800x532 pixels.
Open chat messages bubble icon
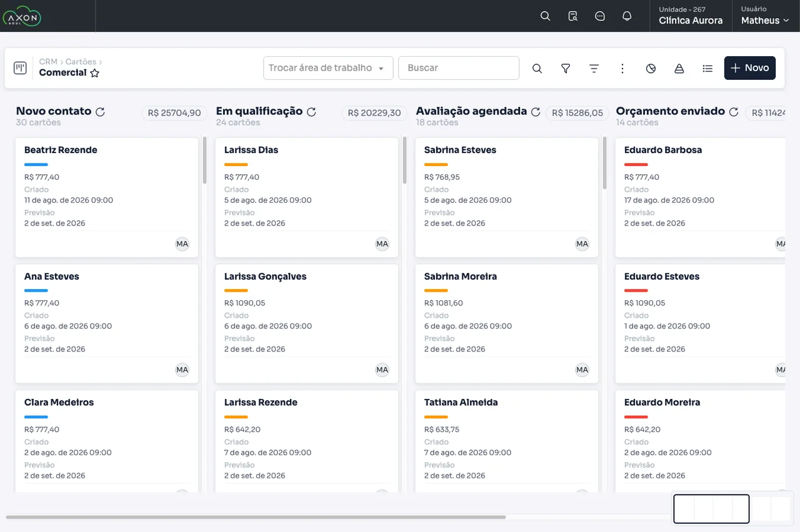[600, 16]
